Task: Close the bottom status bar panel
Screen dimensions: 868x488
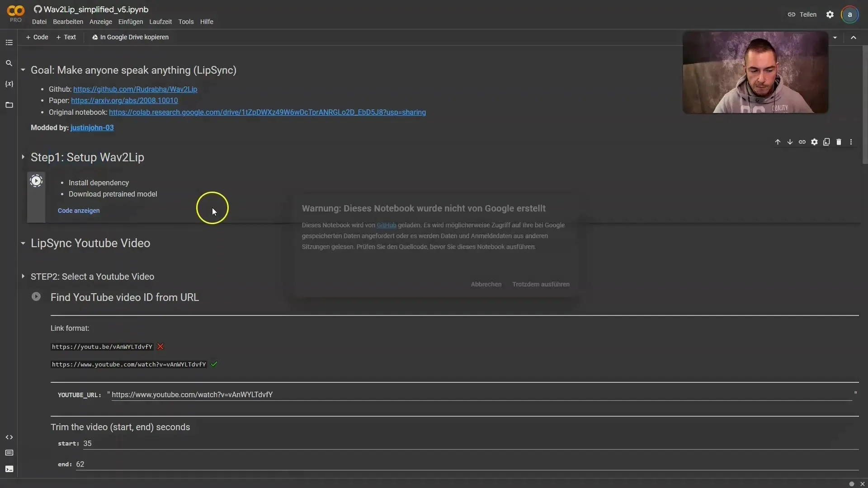Action: click(x=862, y=484)
